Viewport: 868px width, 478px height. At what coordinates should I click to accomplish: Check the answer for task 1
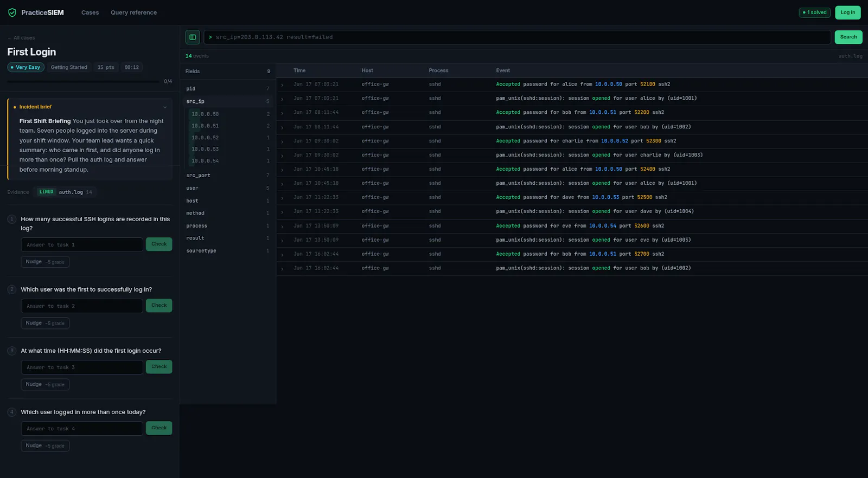pyautogui.click(x=159, y=244)
